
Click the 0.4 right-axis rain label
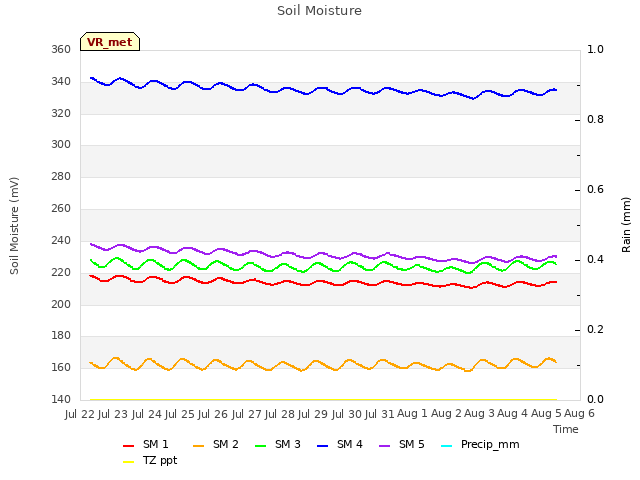(595, 260)
